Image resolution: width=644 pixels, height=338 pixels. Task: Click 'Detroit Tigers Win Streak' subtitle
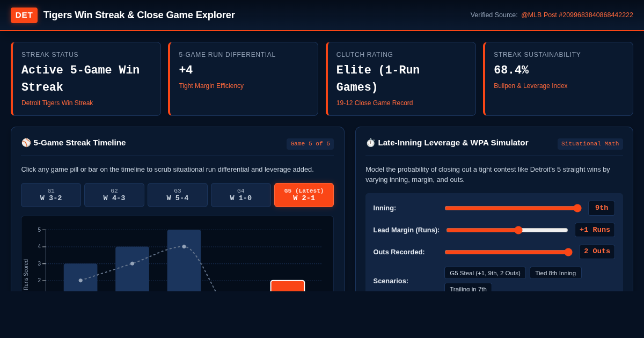tap(57, 103)
